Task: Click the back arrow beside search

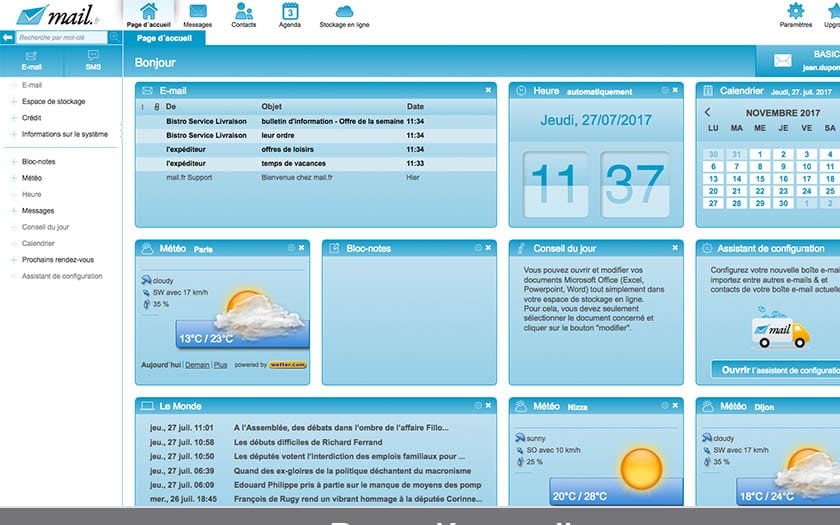Action: (x=8, y=38)
